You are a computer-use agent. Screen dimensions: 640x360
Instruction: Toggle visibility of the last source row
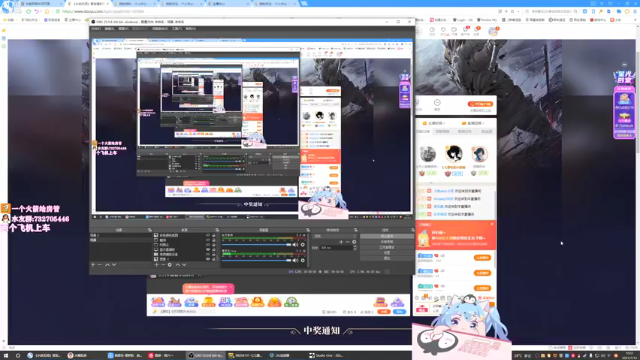208,259
